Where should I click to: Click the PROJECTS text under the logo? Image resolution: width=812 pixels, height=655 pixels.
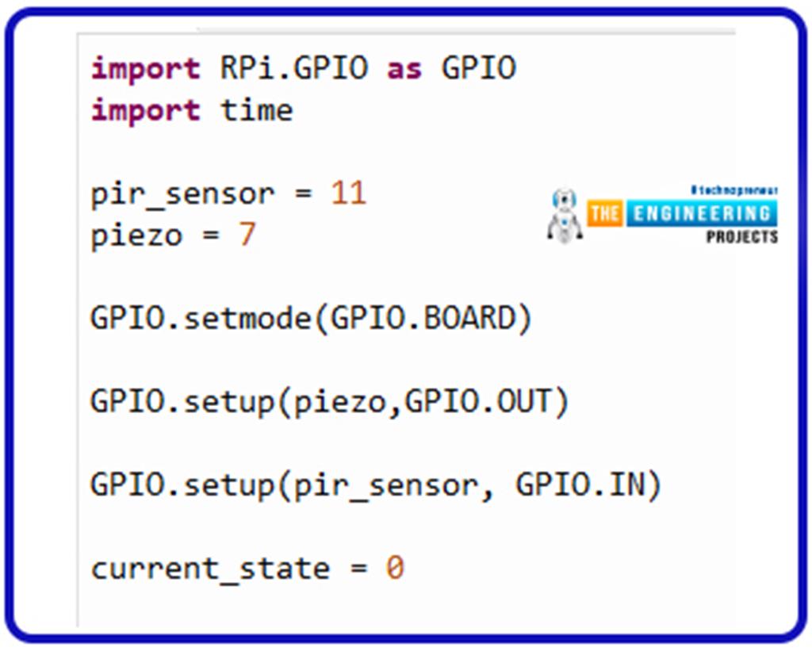pos(741,237)
